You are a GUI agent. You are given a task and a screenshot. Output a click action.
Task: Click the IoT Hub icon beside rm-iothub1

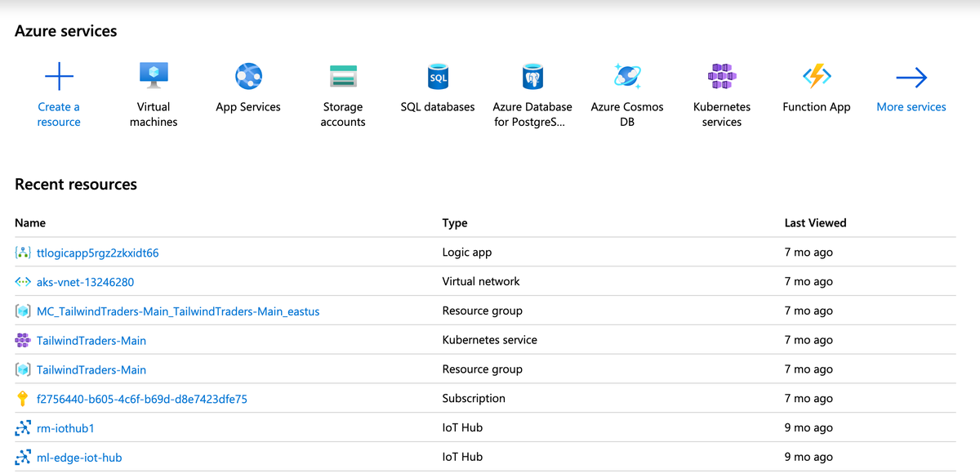23,428
